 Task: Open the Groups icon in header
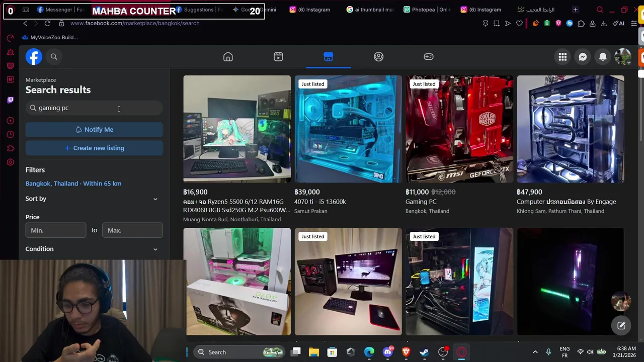point(378,57)
